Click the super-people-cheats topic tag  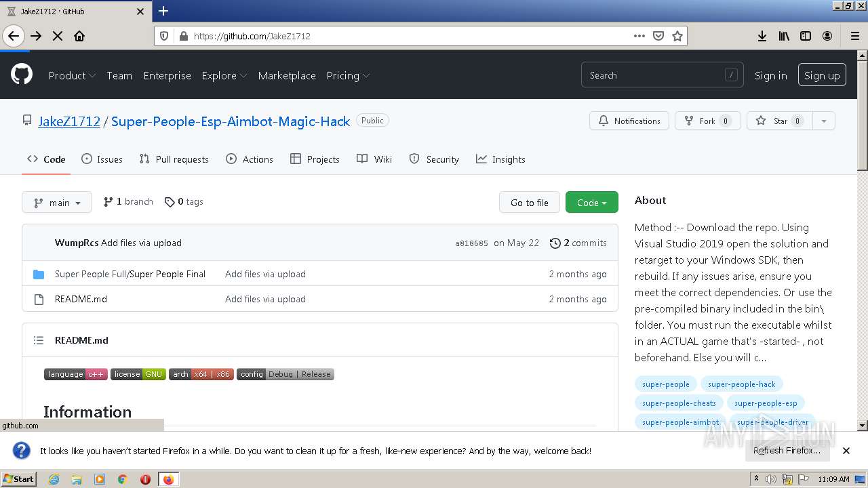pyautogui.click(x=679, y=403)
